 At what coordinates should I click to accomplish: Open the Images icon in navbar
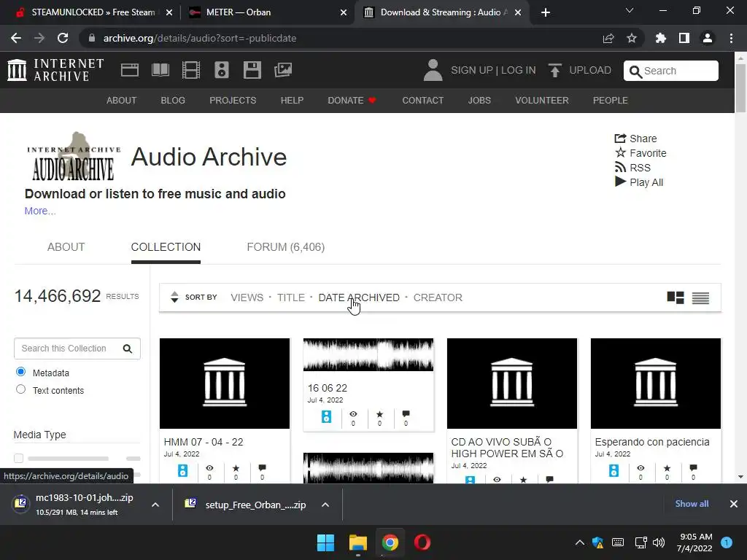pos(283,70)
